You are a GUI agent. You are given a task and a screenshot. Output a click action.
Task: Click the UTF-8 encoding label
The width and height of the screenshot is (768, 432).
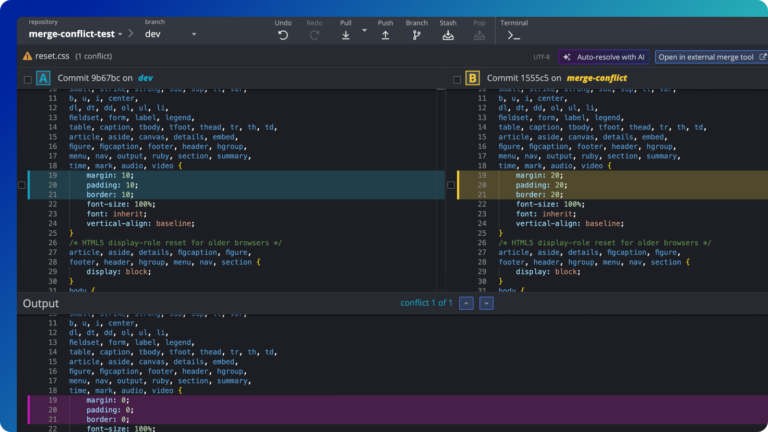[542, 57]
